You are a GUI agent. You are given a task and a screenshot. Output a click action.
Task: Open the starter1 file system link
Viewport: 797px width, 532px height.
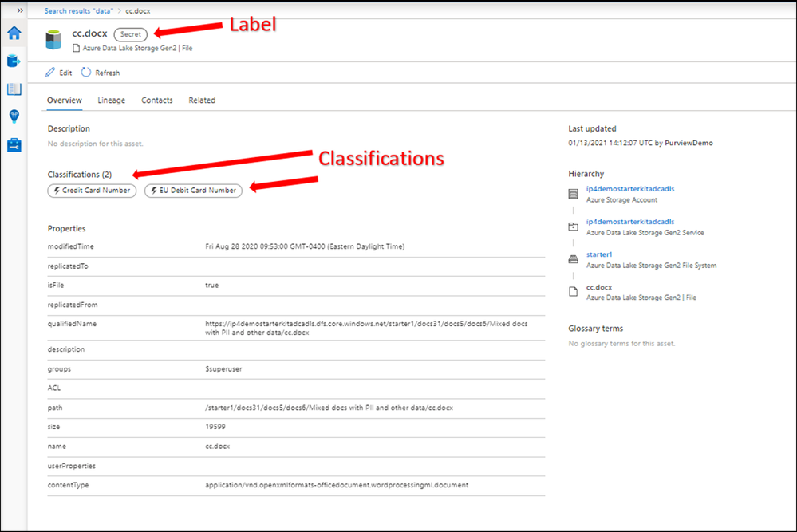pyautogui.click(x=599, y=254)
